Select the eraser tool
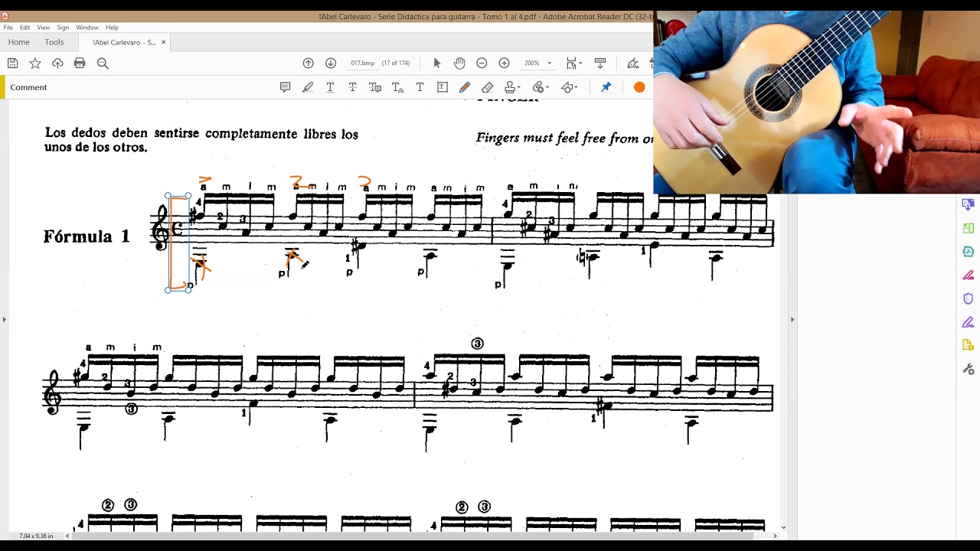This screenshot has height=551, width=980. click(x=488, y=87)
